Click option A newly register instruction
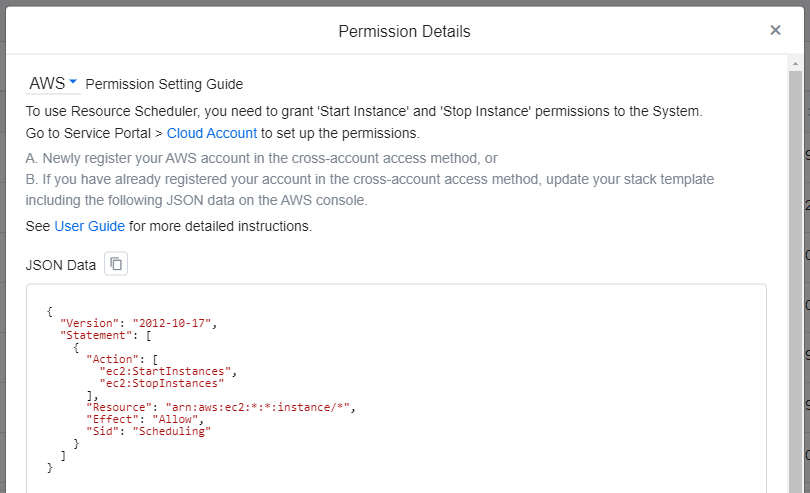The height and width of the screenshot is (493, 810). coord(261,158)
